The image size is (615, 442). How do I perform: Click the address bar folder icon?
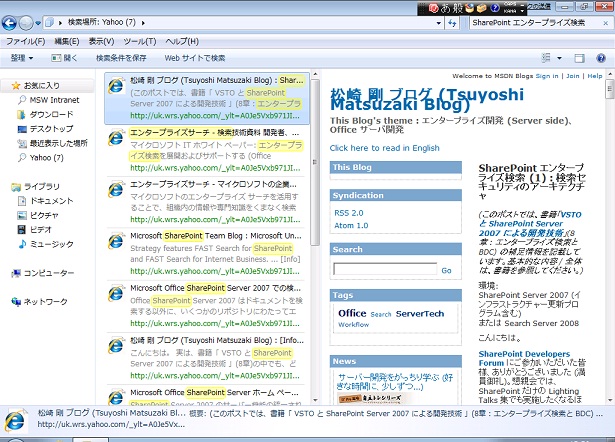tap(49, 23)
